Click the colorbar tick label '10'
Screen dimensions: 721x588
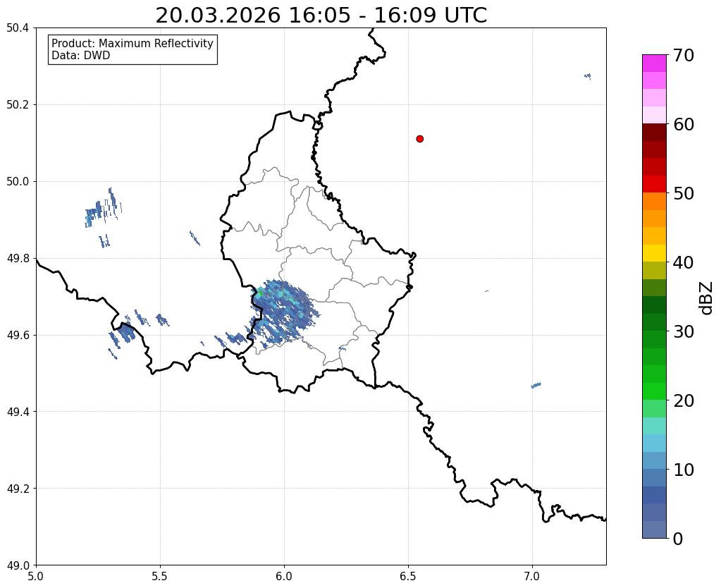684,470
